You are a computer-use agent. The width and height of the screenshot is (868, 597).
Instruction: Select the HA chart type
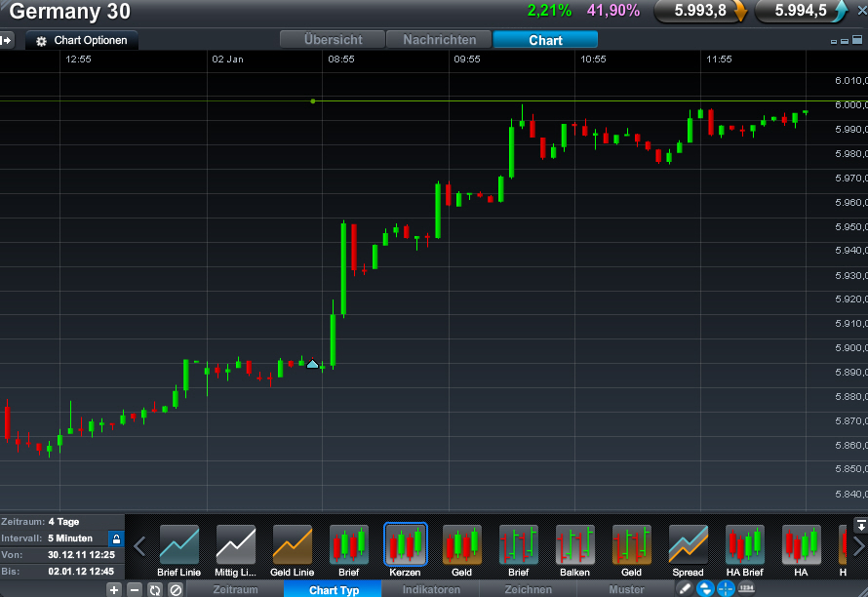[801, 551]
